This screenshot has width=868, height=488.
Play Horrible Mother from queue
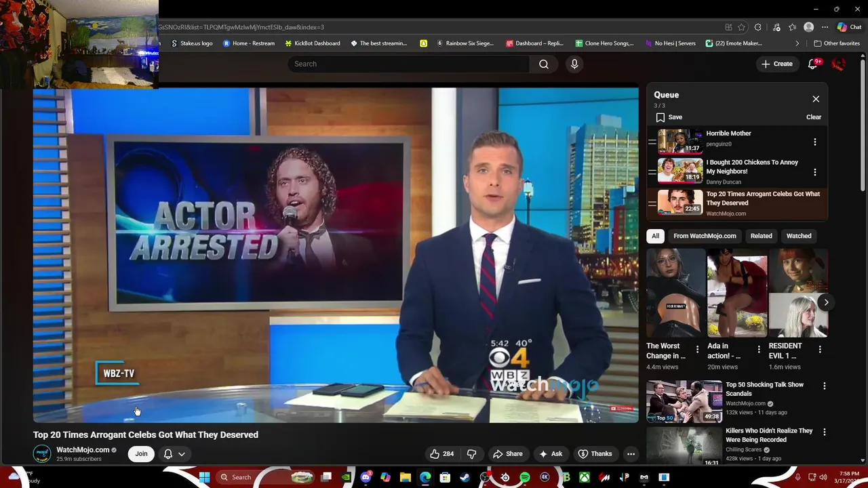click(680, 142)
